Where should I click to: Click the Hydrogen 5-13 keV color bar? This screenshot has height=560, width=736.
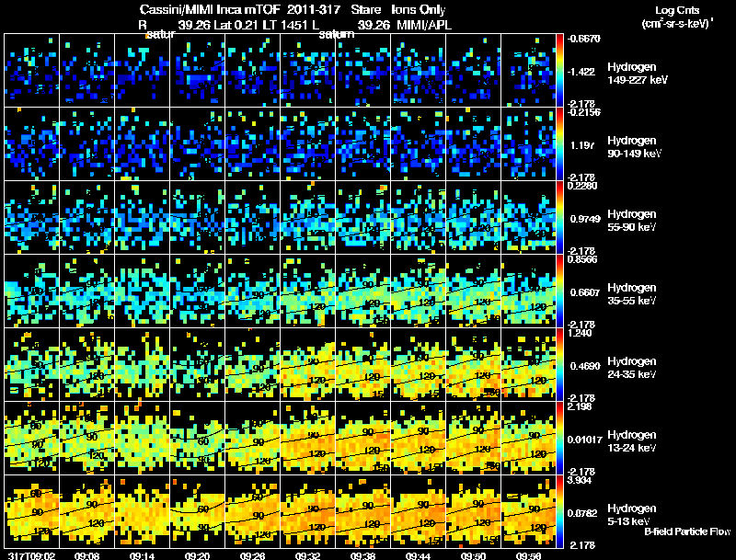point(559,511)
